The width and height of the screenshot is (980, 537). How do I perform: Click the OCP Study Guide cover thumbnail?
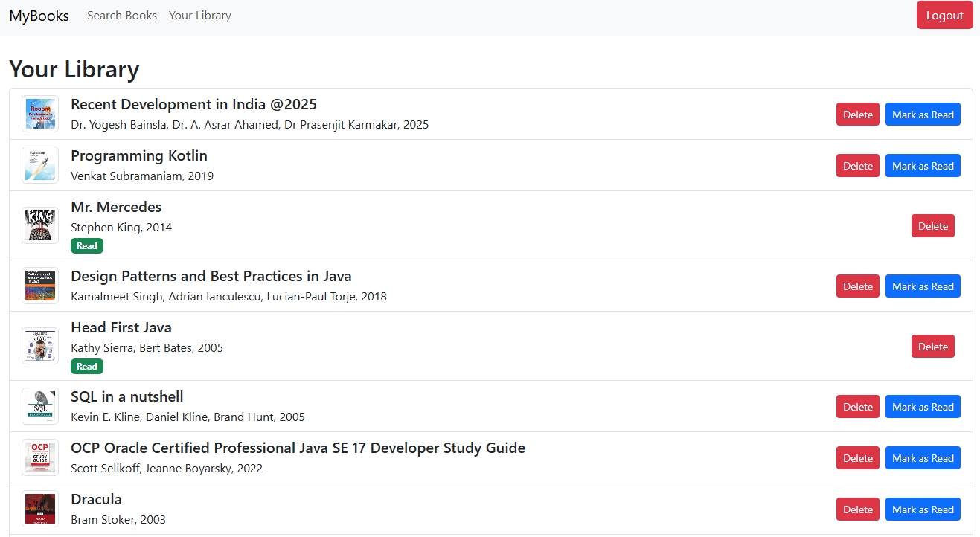click(40, 457)
